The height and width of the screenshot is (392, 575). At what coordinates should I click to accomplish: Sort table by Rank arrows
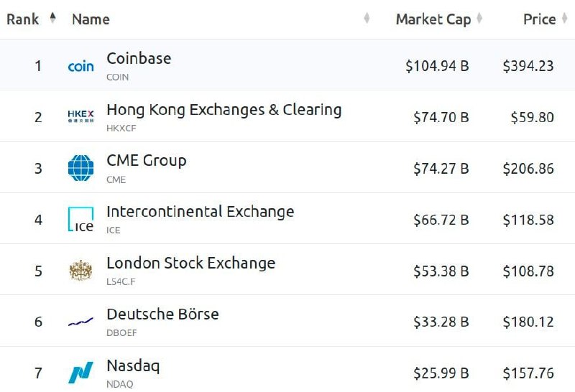click(52, 17)
